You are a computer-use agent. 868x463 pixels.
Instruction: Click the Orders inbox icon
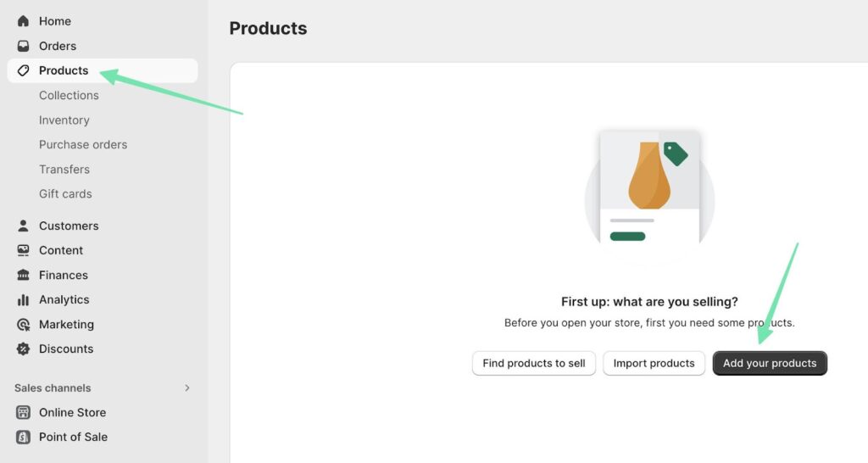pos(23,46)
